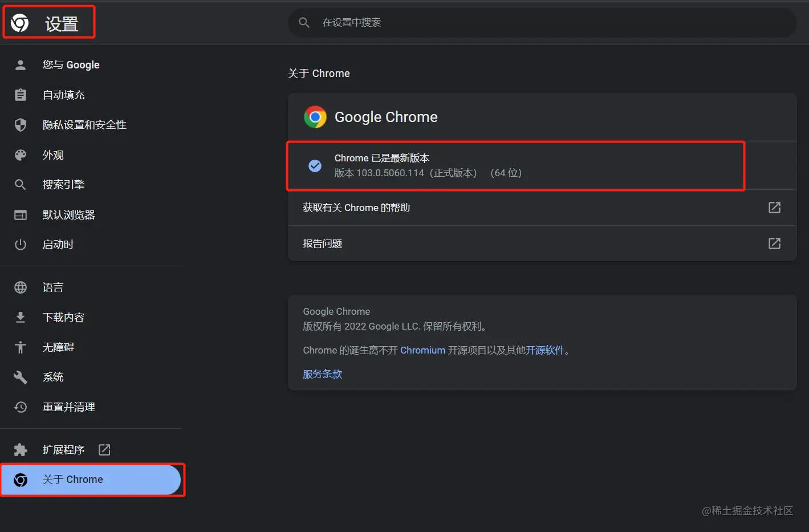
Task: Click the blue checkmark update status icon
Action: point(315,166)
